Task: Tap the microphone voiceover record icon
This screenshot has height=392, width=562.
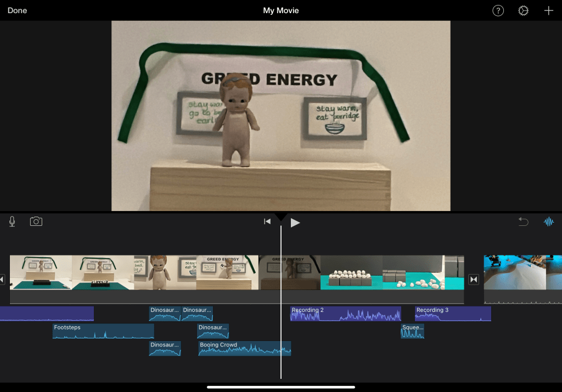Action: click(x=12, y=221)
